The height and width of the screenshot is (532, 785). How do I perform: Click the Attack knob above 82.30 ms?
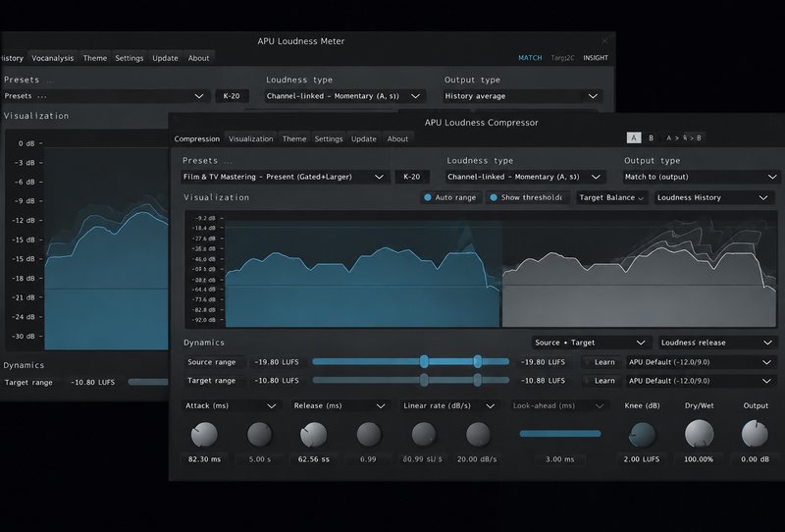coord(204,434)
